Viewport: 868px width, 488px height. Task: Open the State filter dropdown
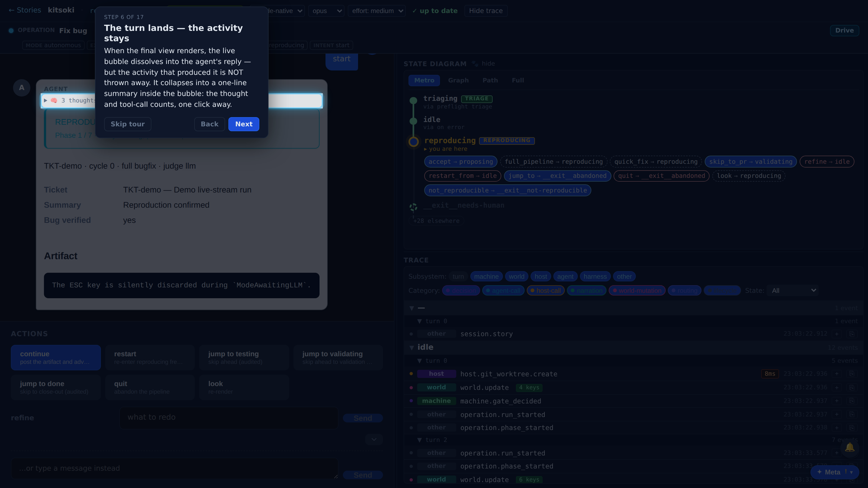coord(793,290)
